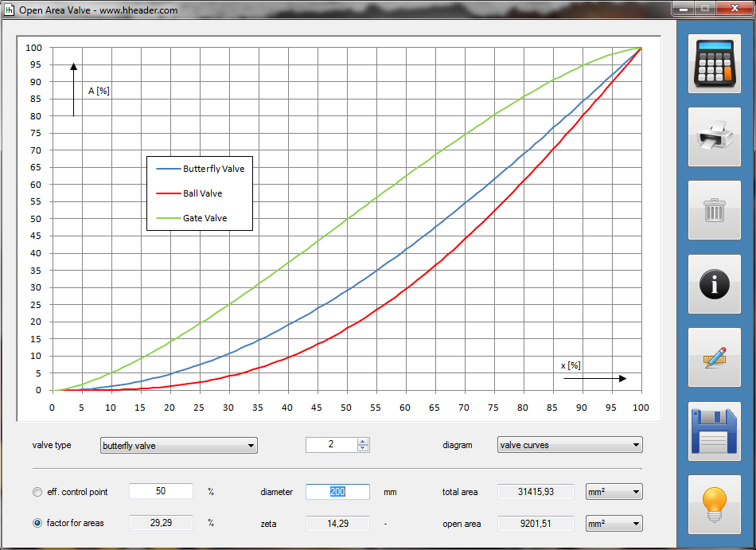Click the 'total area' label

click(x=460, y=492)
